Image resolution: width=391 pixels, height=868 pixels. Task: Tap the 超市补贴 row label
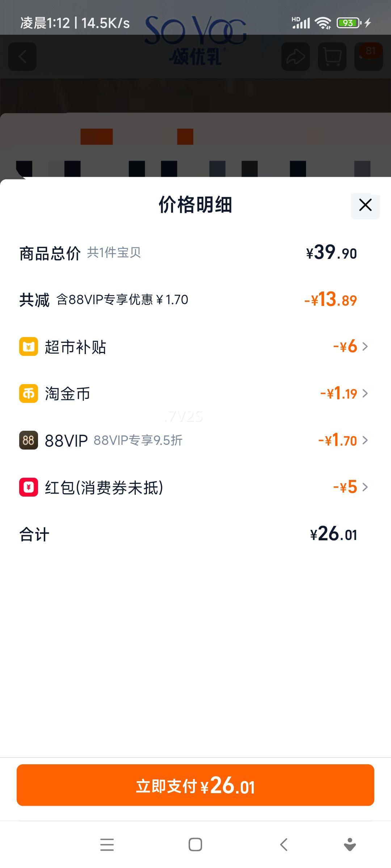pos(75,347)
